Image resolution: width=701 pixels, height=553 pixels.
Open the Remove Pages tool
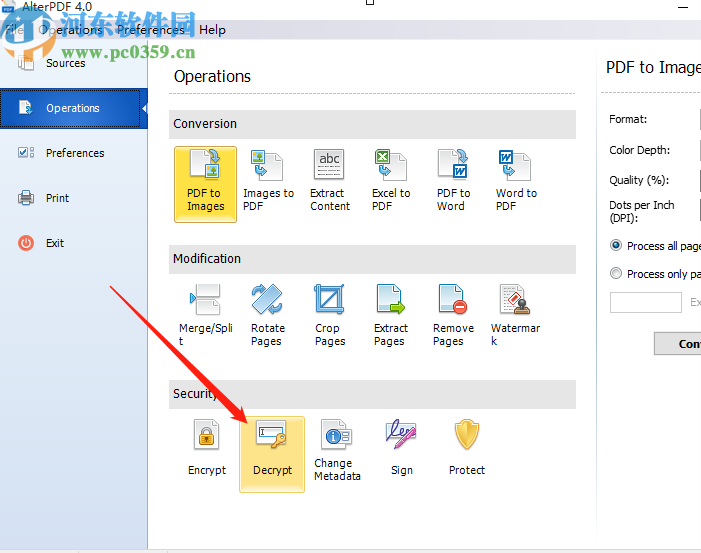(x=453, y=315)
